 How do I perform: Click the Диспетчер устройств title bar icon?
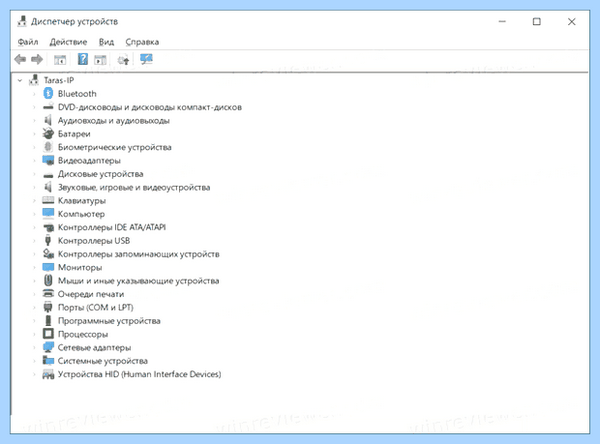[22, 21]
